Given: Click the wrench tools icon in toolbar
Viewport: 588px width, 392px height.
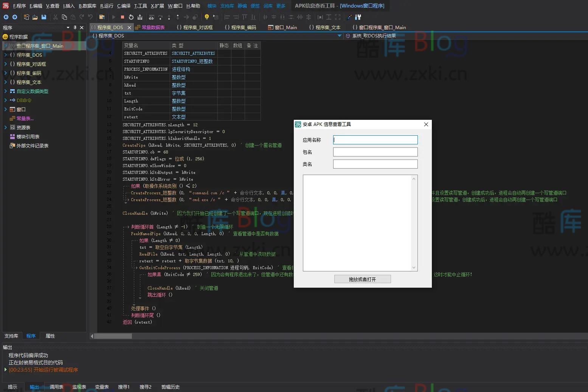Looking at the screenshot, I should point(358,17).
